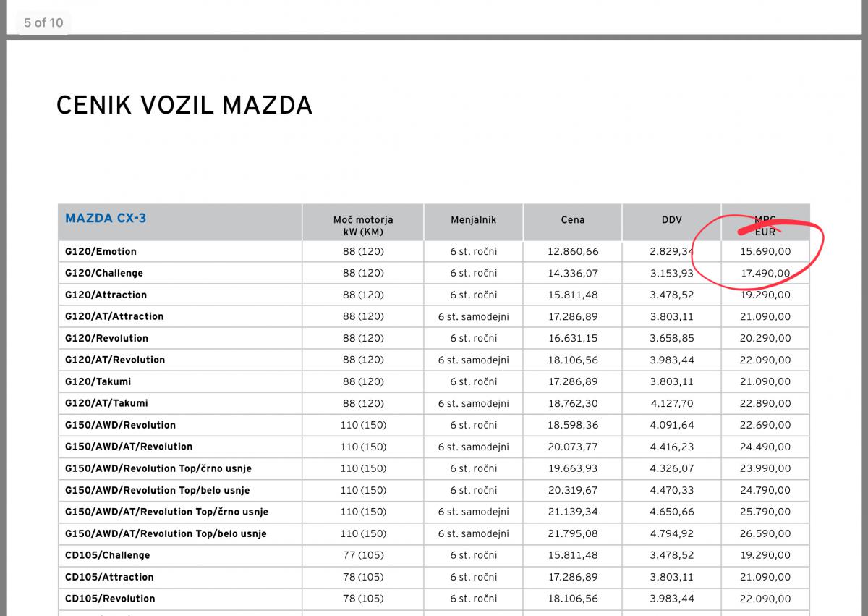Viewport: 868px width, 616px height.
Task: Click the "G120/Attraction" model name
Action: pos(106,295)
